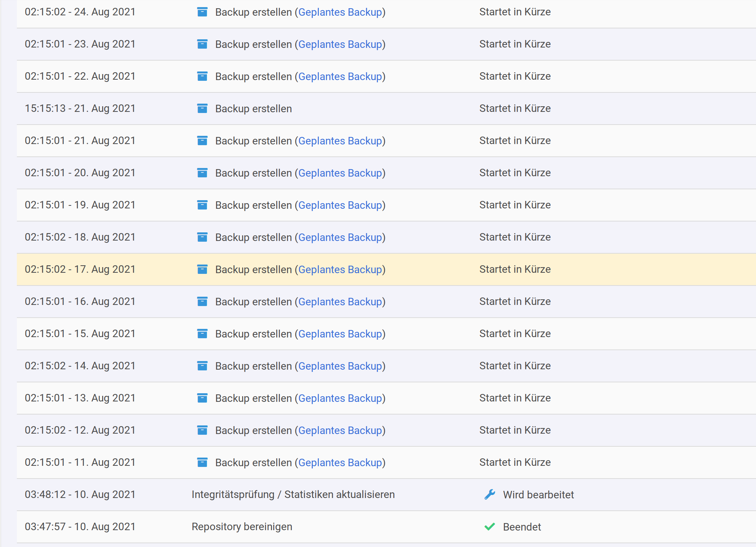Image resolution: width=756 pixels, height=547 pixels.
Task: Open Geplantes Backup link for 16. Aug 2021
Action: pyautogui.click(x=340, y=302)
